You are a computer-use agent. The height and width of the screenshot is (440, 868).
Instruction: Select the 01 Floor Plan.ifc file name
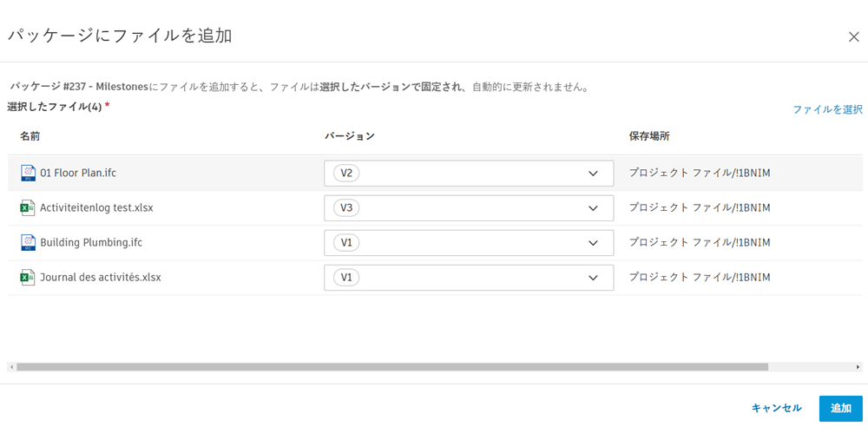tap(78, 174)
